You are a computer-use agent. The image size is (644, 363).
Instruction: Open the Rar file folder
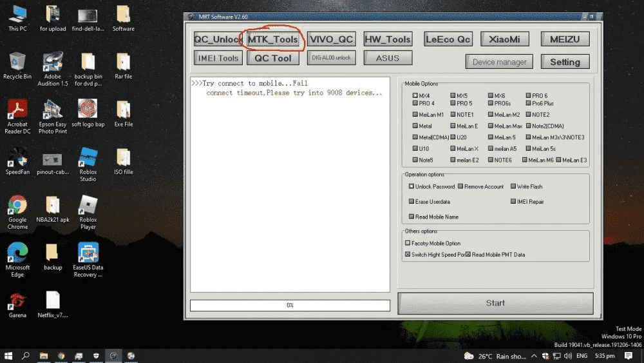[123, 66]
